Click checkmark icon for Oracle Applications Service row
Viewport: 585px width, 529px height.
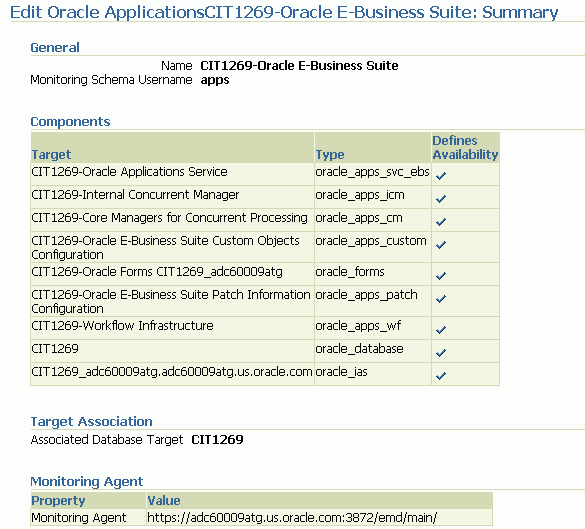tap(441, 175)
